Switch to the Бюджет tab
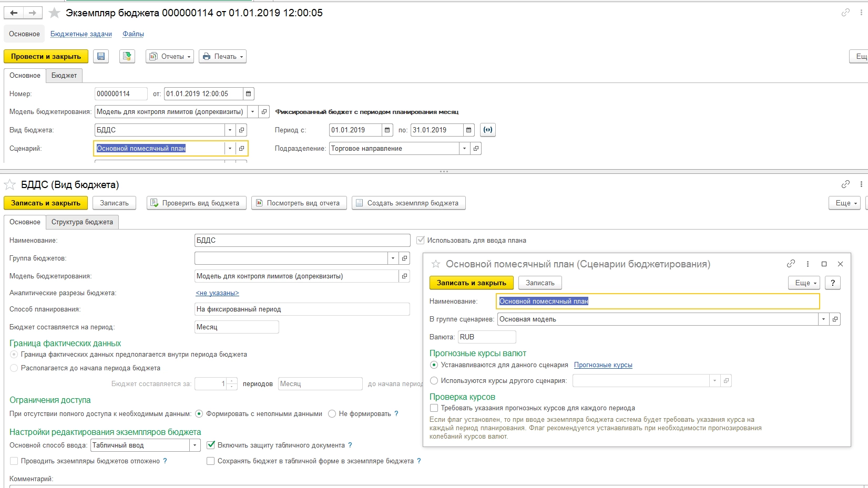868x488 pixels. (64, 76)
